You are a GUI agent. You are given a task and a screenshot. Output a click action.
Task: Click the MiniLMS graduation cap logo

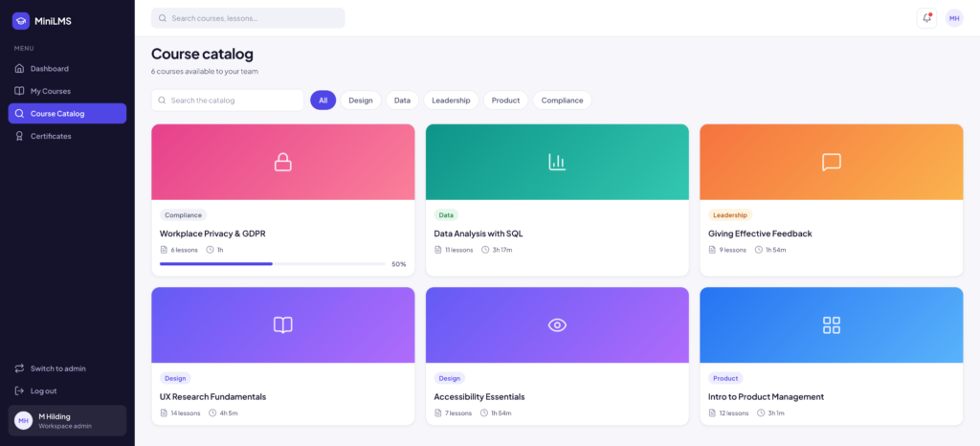[x=21, y=21]
